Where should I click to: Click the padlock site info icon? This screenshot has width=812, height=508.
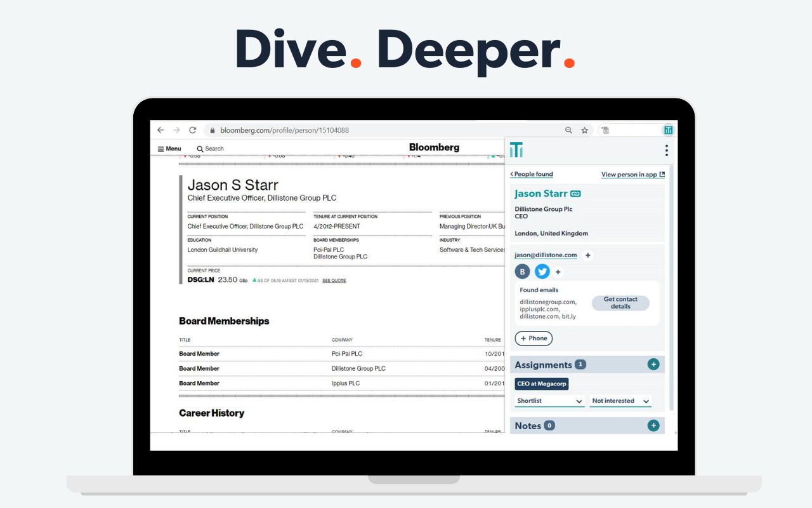point(212,131)
